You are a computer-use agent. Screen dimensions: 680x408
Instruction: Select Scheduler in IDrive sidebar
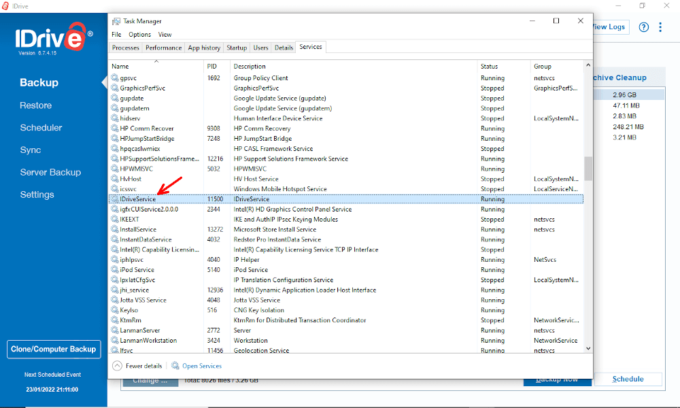pos(43,127)
